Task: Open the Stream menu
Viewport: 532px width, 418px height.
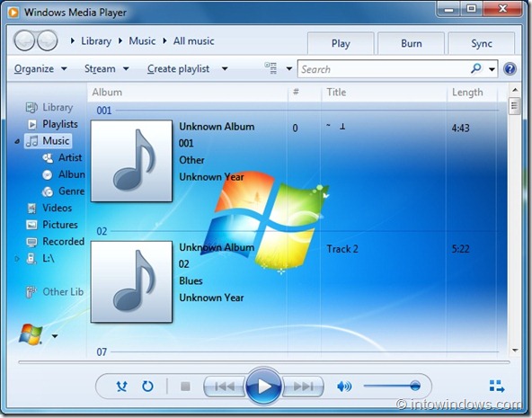Action: tap(107, 69)
